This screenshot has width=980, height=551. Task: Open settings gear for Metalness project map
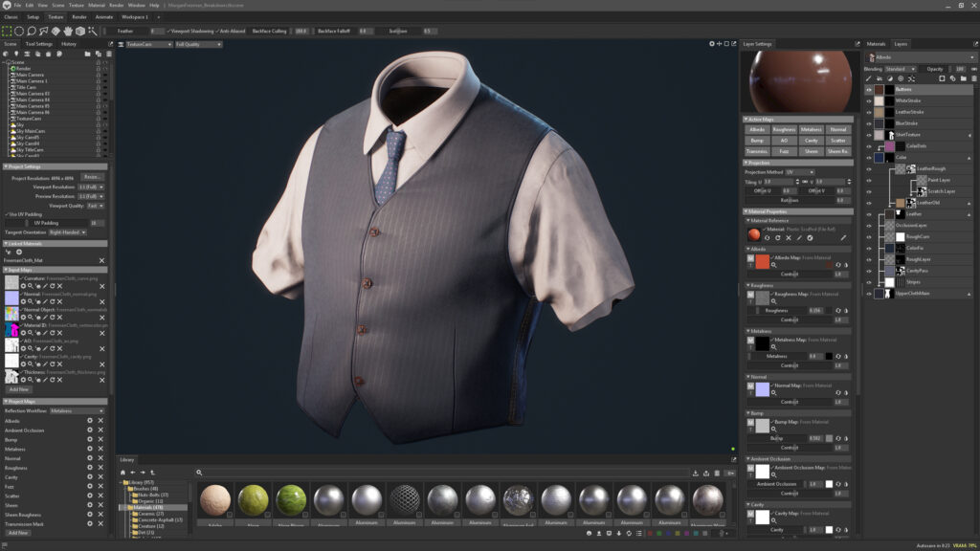(90, 449)
